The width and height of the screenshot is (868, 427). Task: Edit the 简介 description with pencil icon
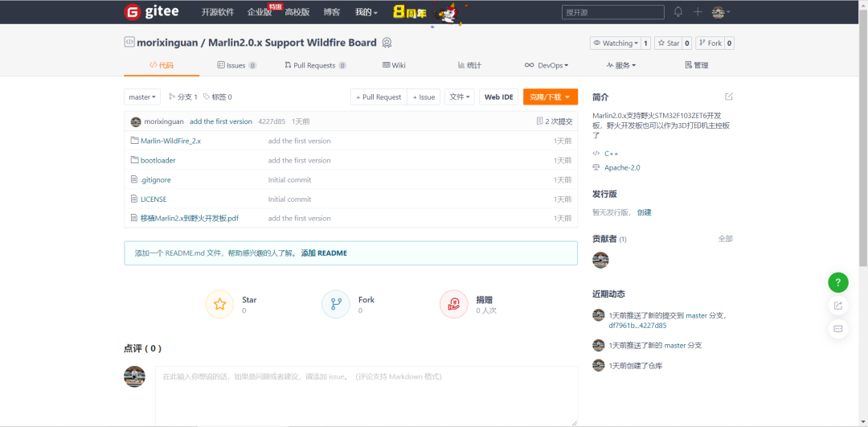point(728,97)
